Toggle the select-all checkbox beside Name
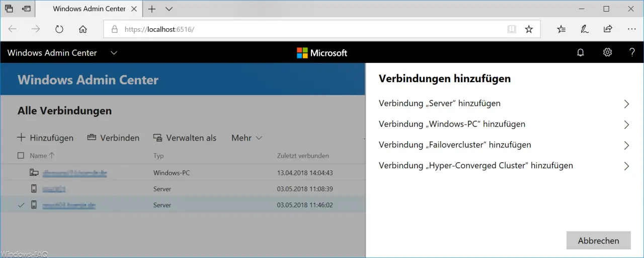The image size is (644, 258). click(21, 156)
